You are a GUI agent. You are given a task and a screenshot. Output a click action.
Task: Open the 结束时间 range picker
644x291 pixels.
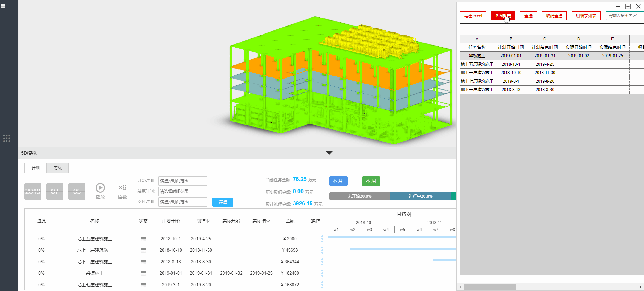[183, 192]
